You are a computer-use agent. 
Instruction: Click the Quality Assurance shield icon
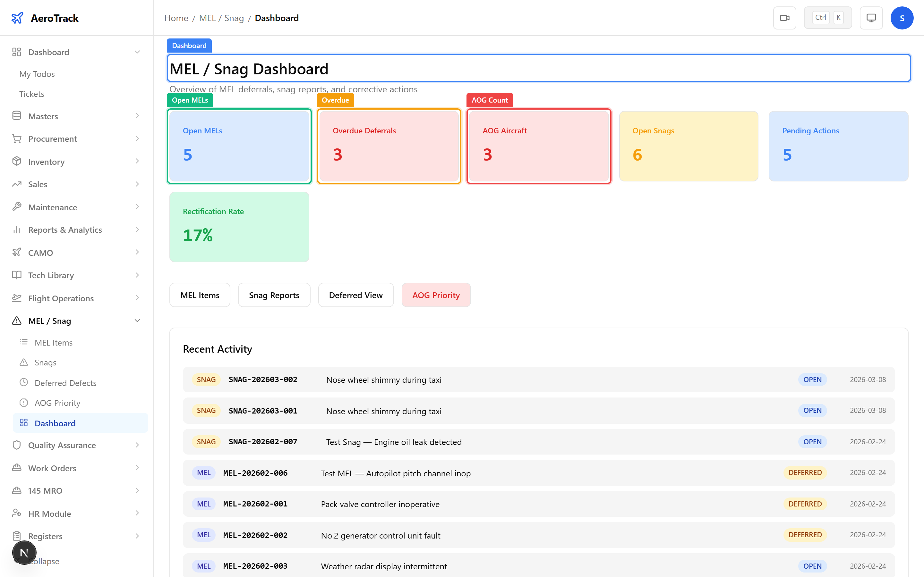[x=17, y=445]
